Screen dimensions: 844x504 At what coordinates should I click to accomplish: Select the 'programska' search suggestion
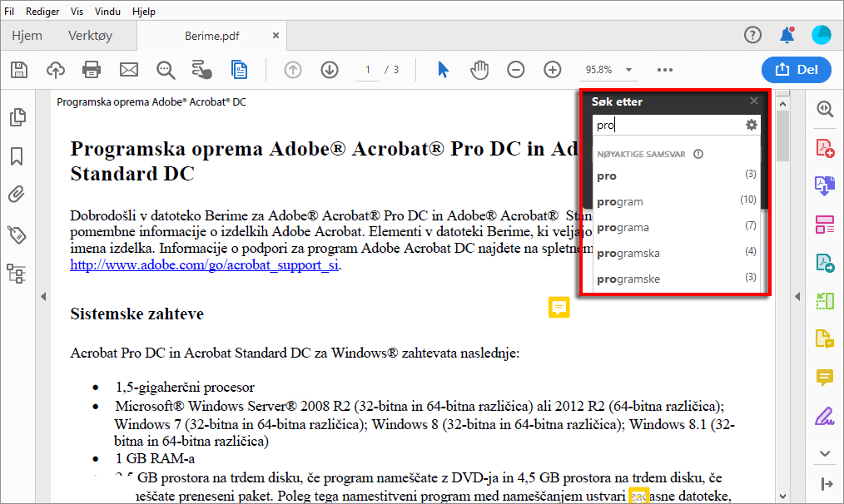point(677,253)
